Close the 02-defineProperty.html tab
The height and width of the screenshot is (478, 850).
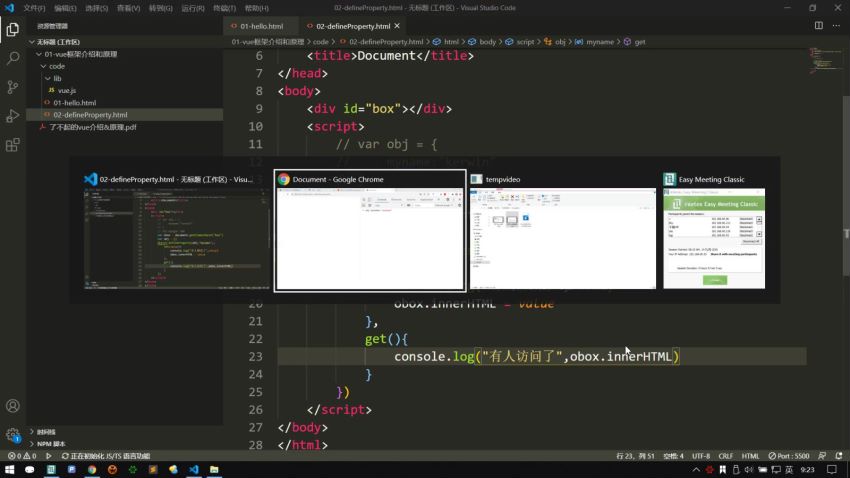pos(397,26)
